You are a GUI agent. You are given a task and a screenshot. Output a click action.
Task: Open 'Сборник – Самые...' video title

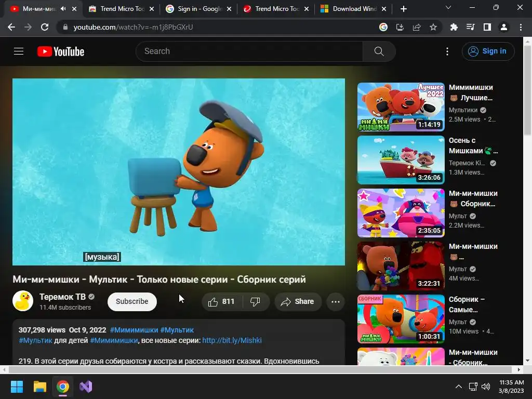pyautogui.click(x=467, y=304)
